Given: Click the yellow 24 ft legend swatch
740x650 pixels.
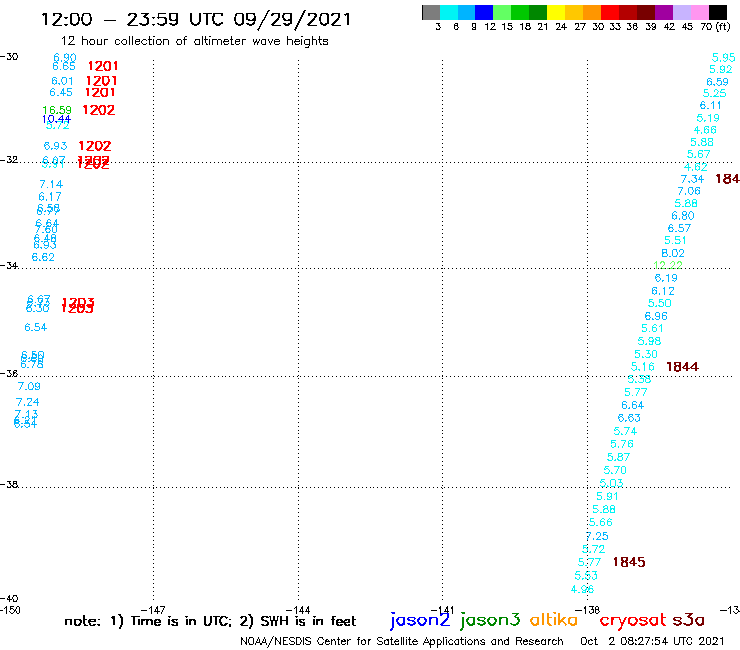Looking at the screenshot, I should click(x=556, y=12).
